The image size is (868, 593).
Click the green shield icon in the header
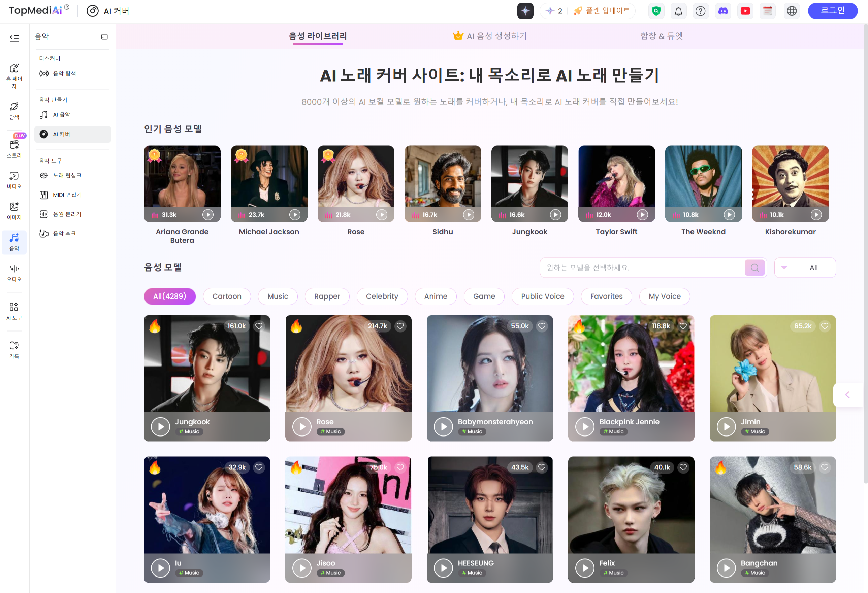[656, 11]
